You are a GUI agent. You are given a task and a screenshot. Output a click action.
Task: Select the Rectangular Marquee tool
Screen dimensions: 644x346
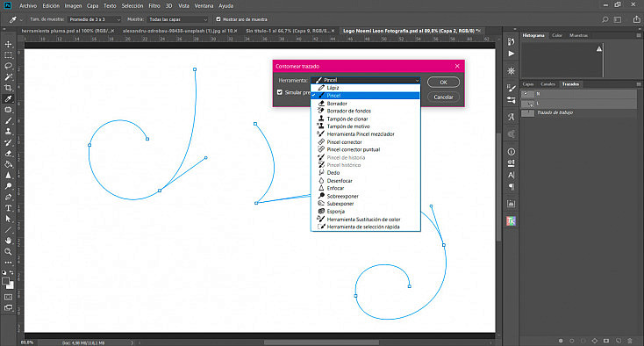click(8, 55)
